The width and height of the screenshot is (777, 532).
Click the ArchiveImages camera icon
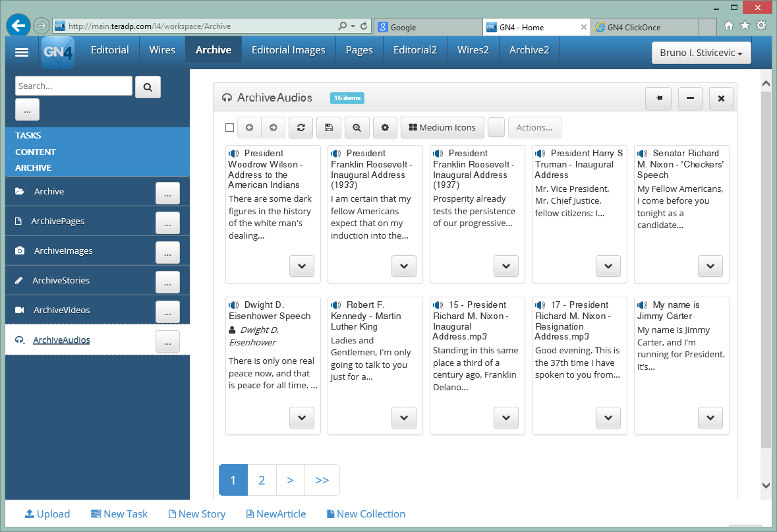[x=20, y=251]
